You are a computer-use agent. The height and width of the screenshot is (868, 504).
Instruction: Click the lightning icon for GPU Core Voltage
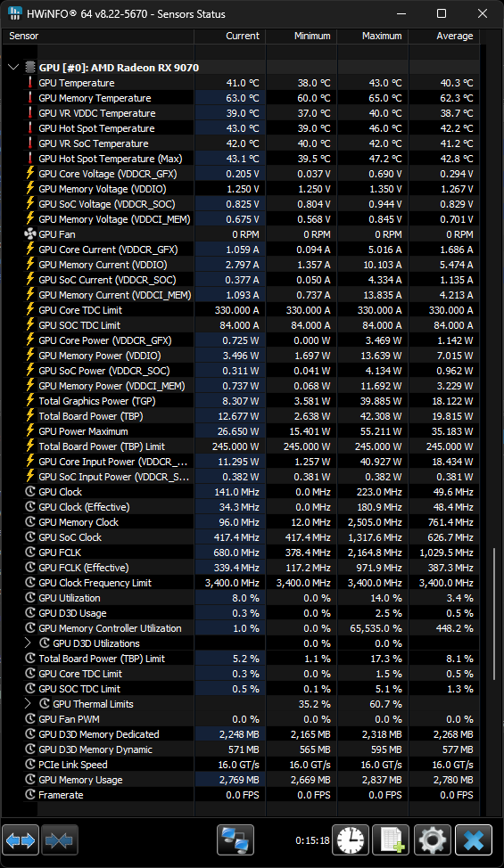point(30,173)
